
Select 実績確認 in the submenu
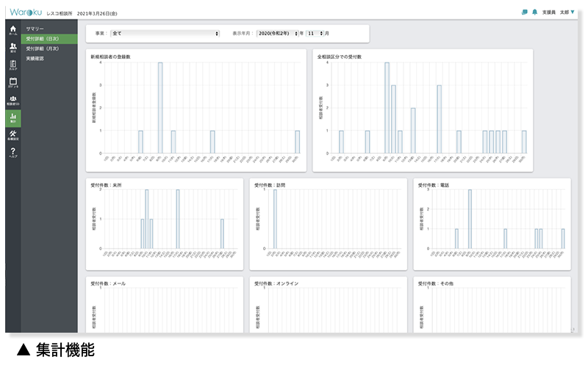(35, 59)
